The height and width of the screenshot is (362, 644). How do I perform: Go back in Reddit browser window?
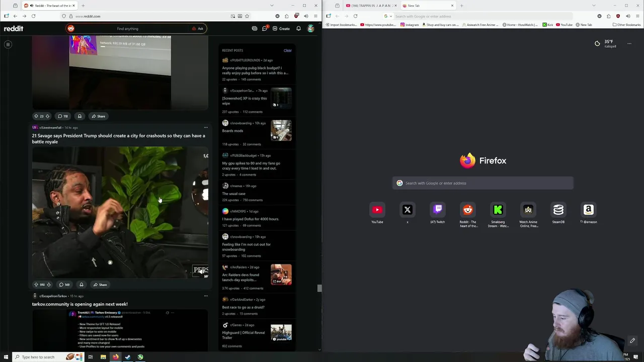[15, 16]
